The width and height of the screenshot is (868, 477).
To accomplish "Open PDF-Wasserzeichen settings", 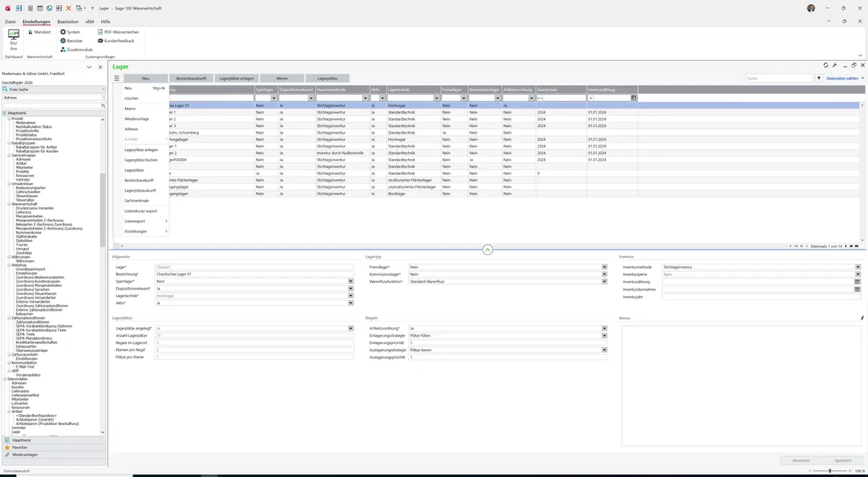I will tap(119, 32).
